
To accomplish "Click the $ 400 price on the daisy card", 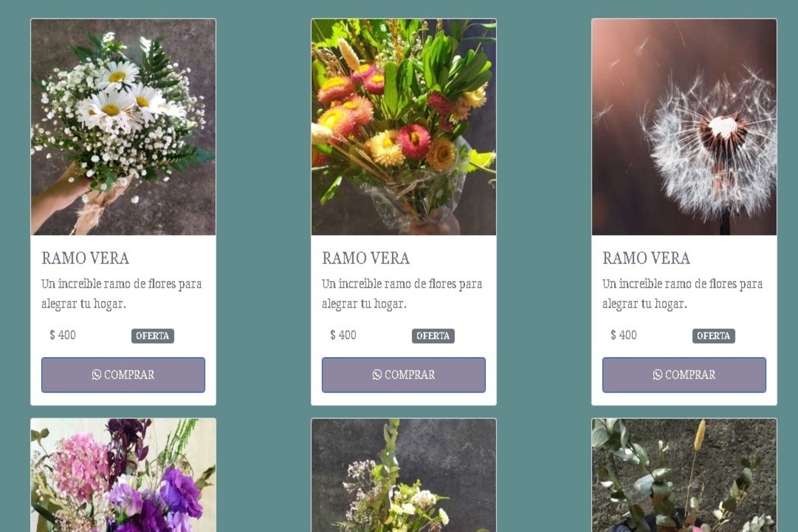I will [x=63, y=335].
